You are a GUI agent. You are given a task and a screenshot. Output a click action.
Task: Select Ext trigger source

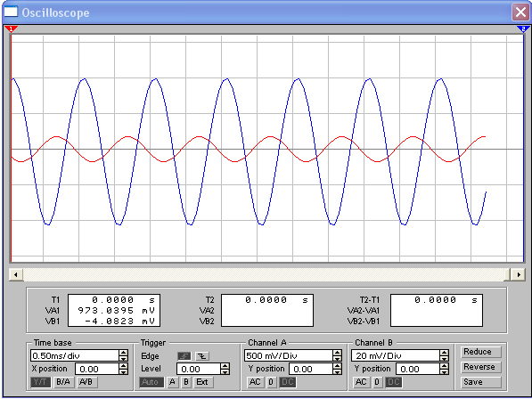pos(202,382)
